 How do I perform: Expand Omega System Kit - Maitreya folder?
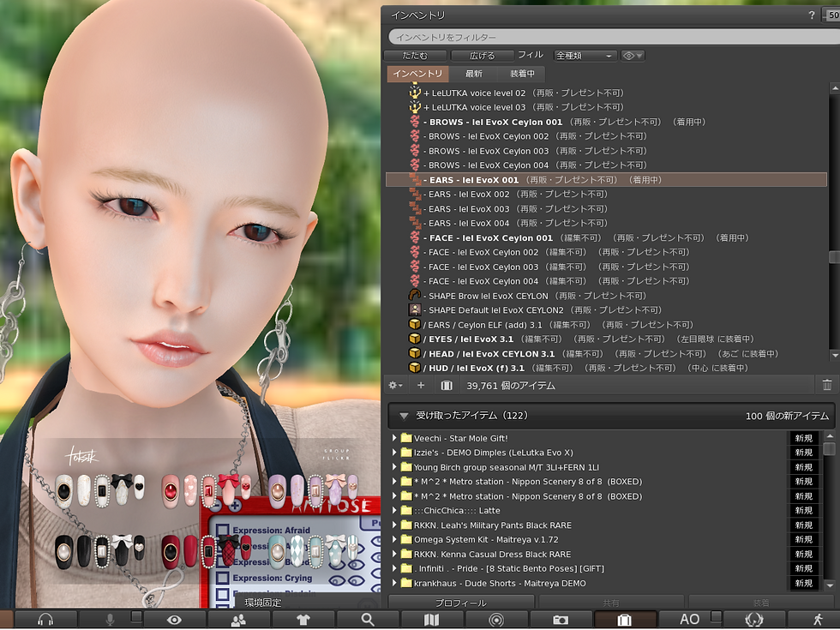[x=394, y=539]
